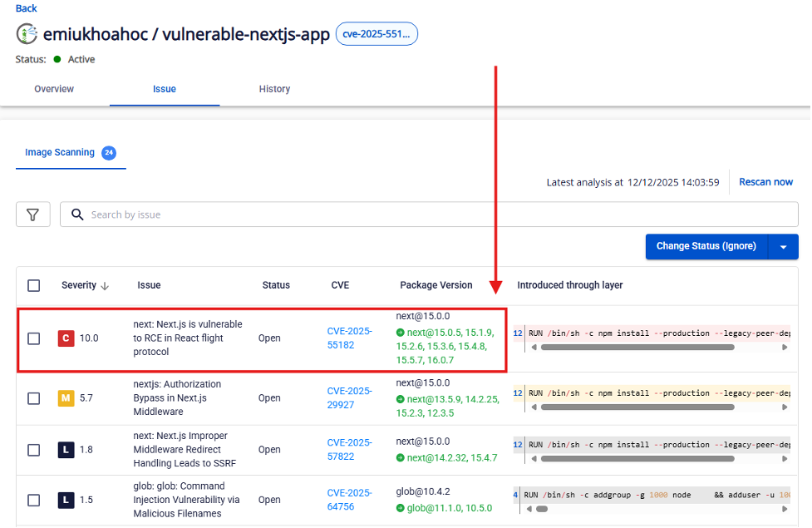812x528 pixels.
Task: Open the CVE-2025-29927 link
Action: pos(349,397)
